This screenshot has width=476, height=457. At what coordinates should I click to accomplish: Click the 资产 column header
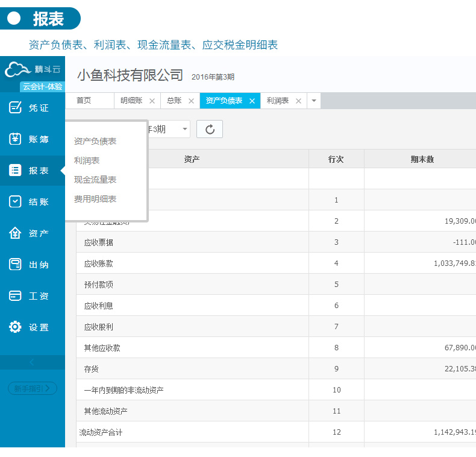click(x=192, y=159)
